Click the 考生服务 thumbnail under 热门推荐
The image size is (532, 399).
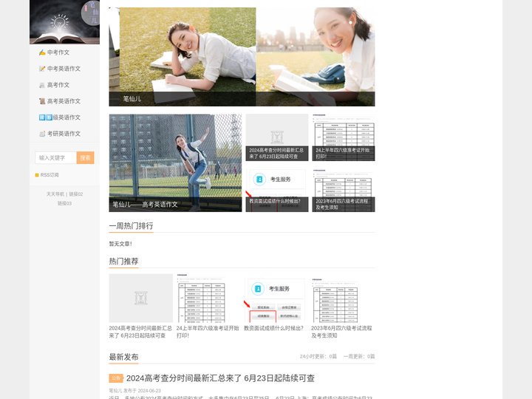tap(275, 298)
